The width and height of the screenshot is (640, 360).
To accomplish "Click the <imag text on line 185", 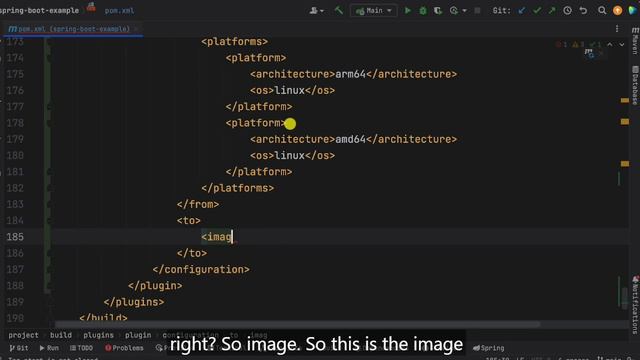I will pos(216,237).
